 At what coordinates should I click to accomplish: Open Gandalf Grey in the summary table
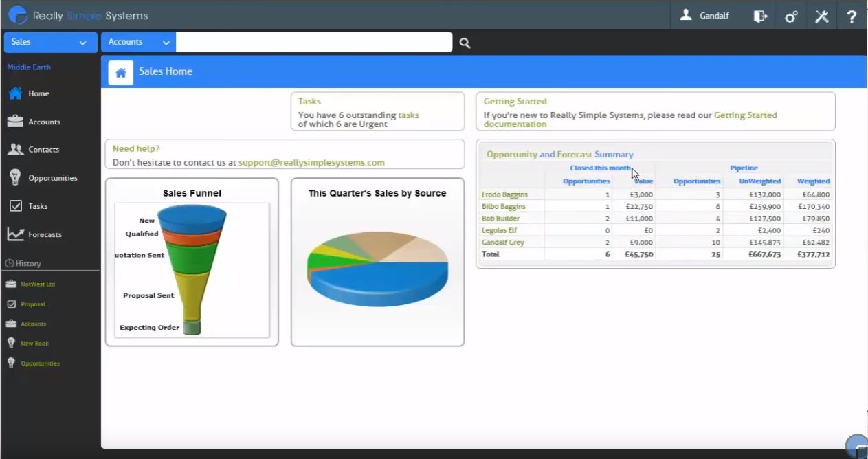(503, 242)
